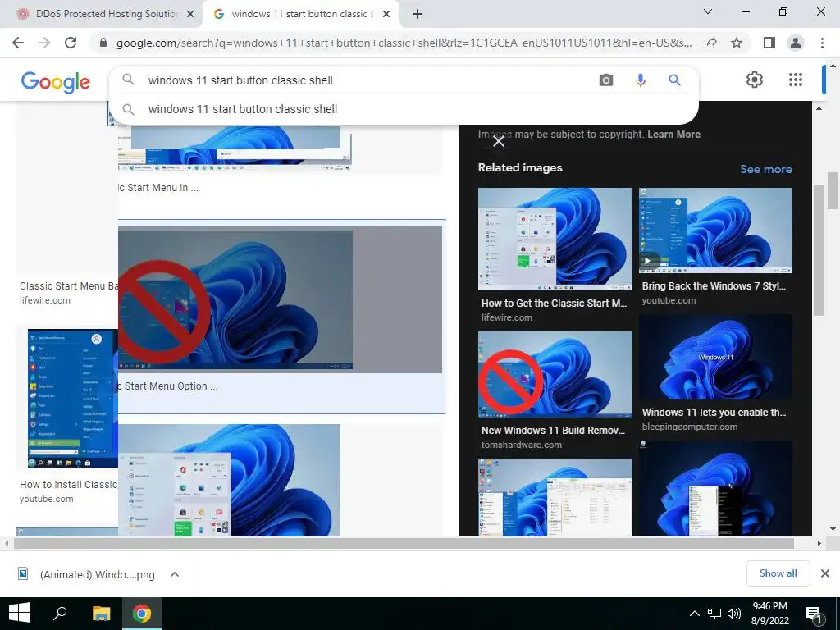This screenshot has width=840, height=630.
Task: Click the Chrome taskbar icon
Action: pos(142,613)
